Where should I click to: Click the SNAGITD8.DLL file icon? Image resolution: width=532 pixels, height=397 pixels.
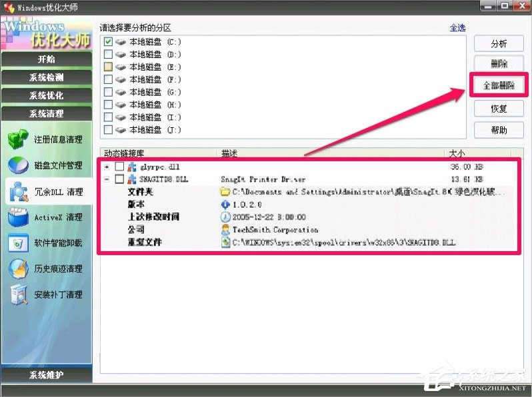point(132,179)
